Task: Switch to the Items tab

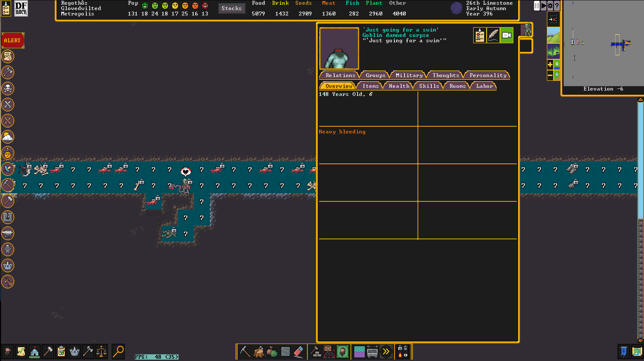Action: tap(370, 86)
